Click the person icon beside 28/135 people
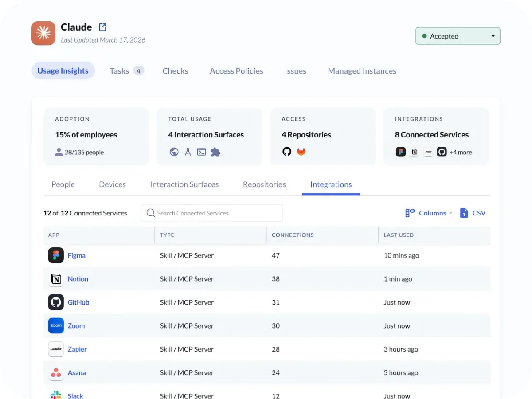532x399 pixels. [59, 152]
